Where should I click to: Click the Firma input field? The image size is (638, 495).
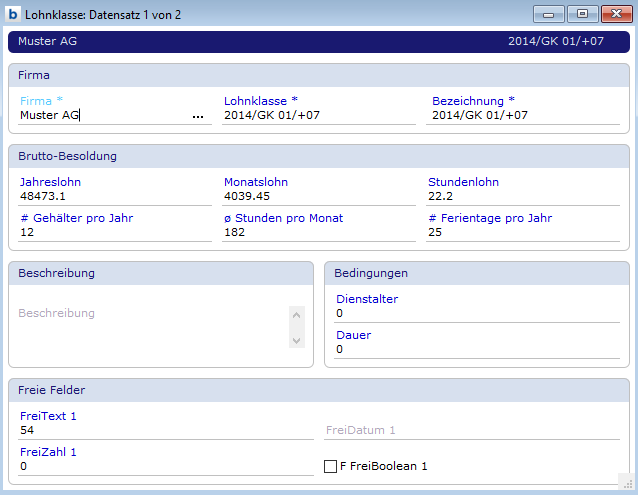coord(100,115)
